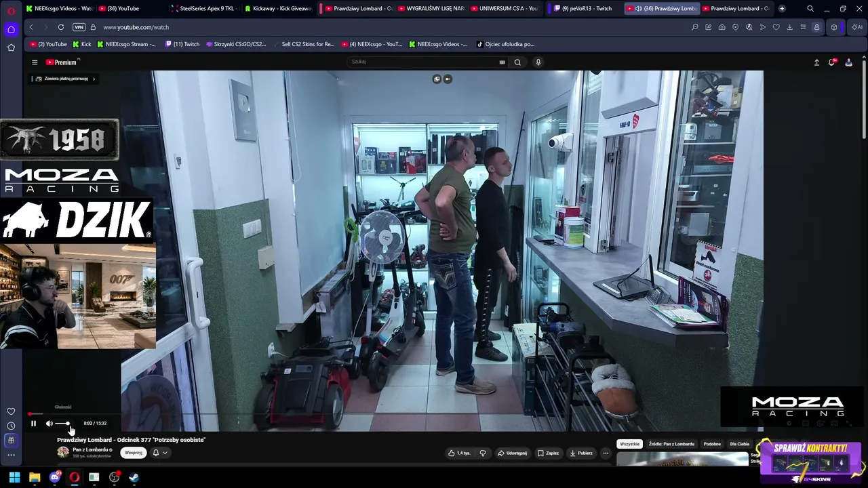The image size is (868, 488).
Task: Take a snapshot with toolbar camera icon
Action: click(x=722, y=27)
